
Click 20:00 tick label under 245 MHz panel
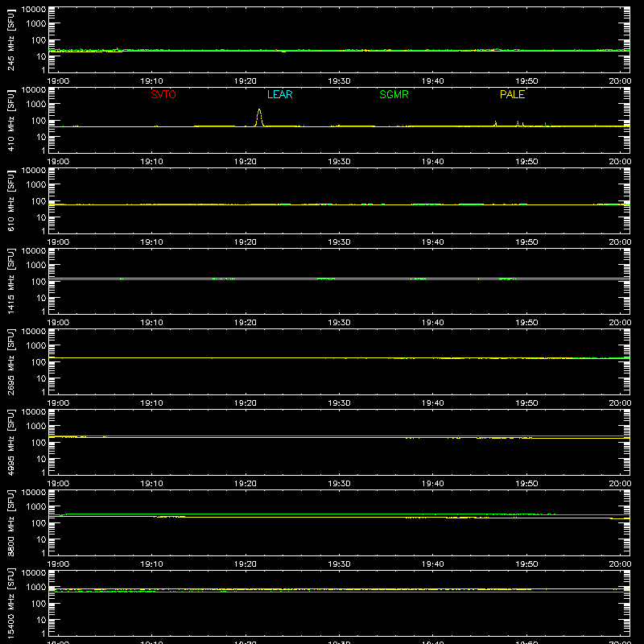pos(620,81)
